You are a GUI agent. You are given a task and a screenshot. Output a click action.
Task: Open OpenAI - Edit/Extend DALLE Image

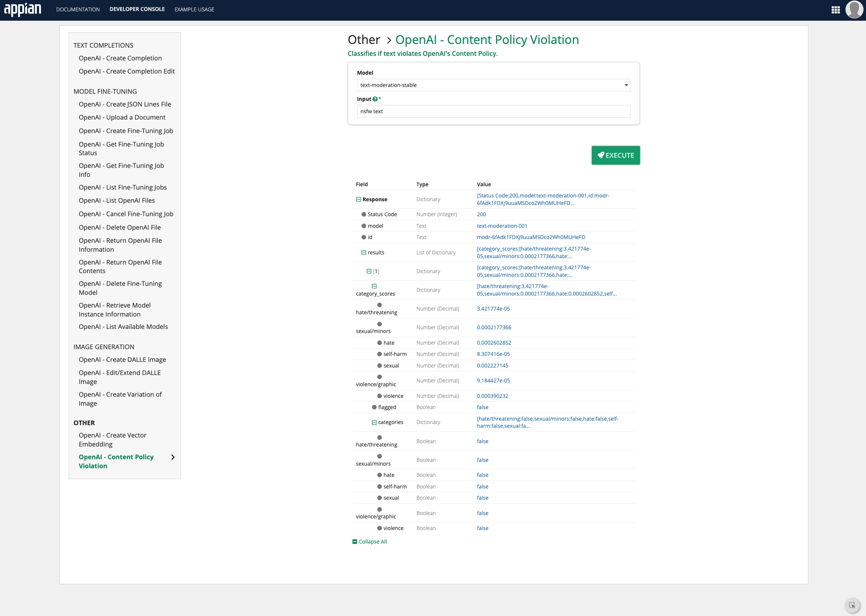[x=120, y=377]
